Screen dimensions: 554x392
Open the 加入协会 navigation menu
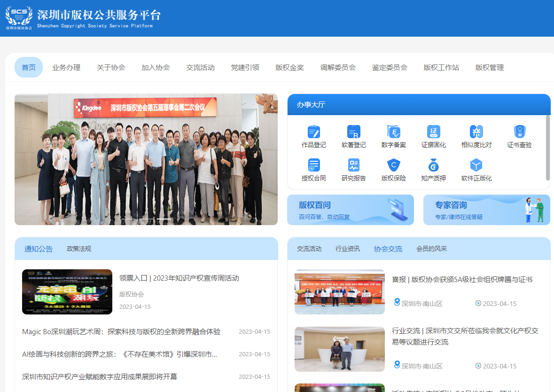click(x=156, y=68)
